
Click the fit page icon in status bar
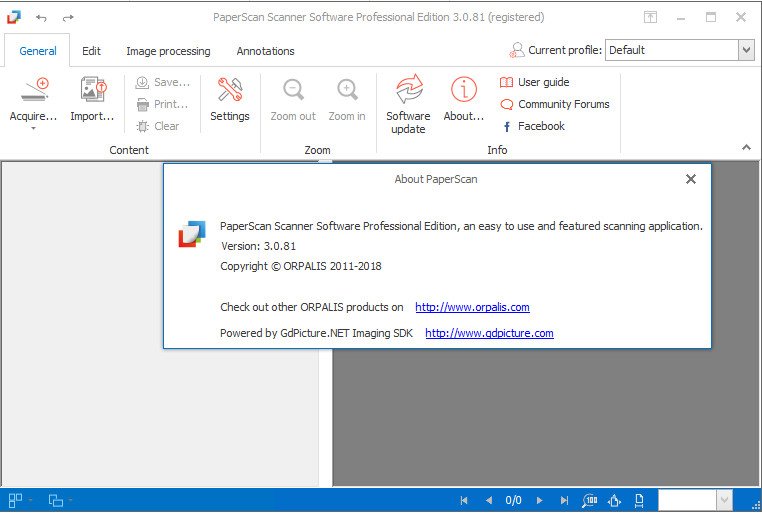pyautogui.click(x=640, y=500)
